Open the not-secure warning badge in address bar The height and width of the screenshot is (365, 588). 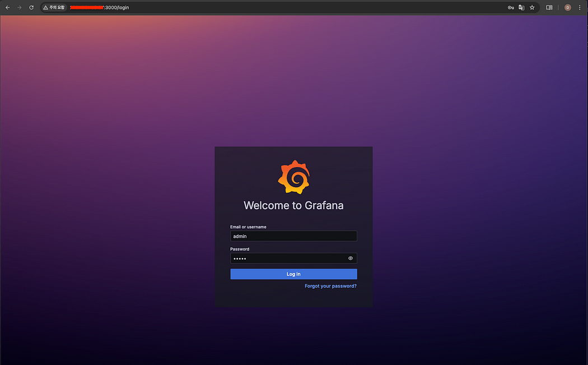pos(54,7)
